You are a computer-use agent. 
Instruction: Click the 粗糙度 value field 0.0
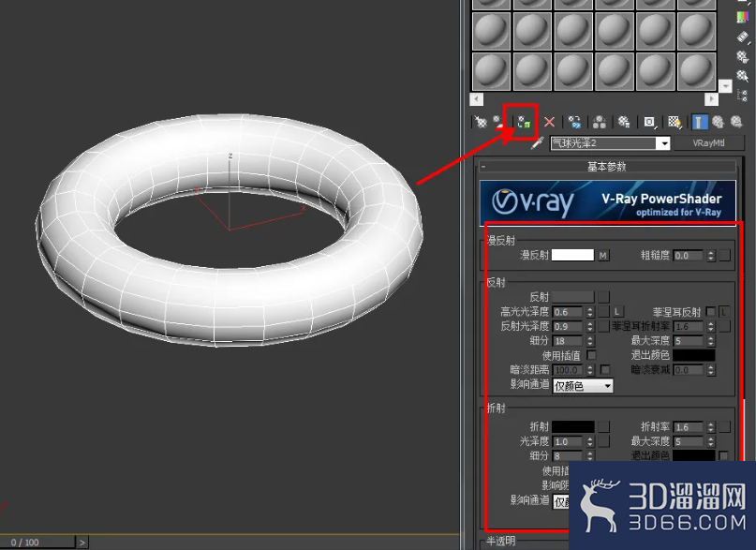689,256
